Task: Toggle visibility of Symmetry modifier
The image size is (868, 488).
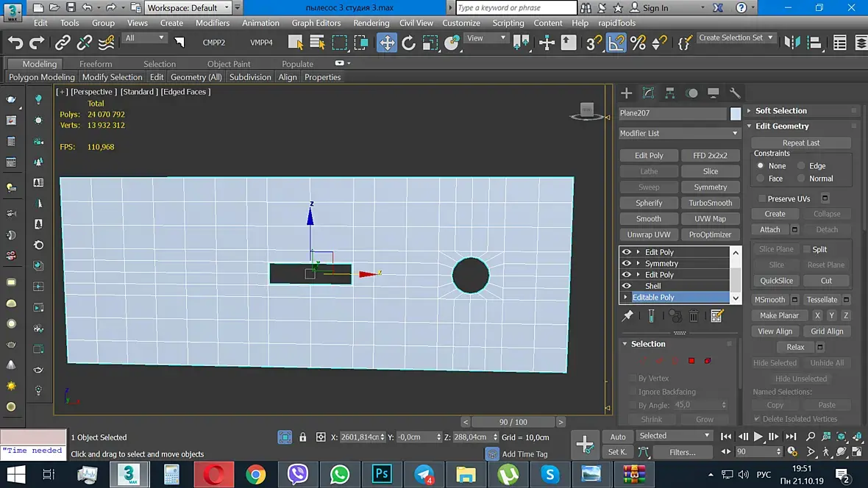Action: [627, 263]
